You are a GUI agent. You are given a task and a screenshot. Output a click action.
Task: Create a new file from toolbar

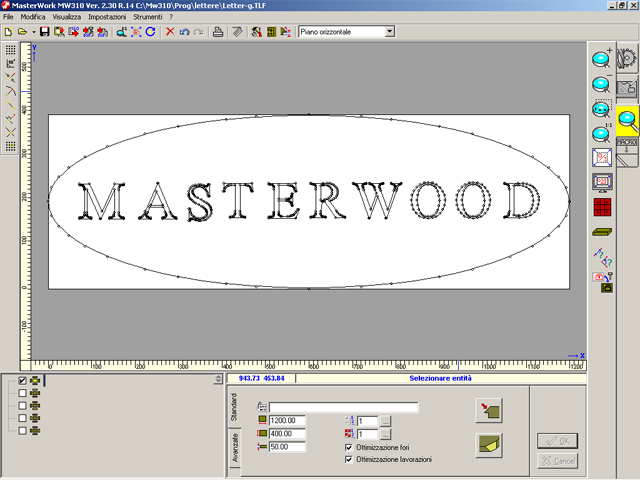pyautogui.click(x=8, y=32)
